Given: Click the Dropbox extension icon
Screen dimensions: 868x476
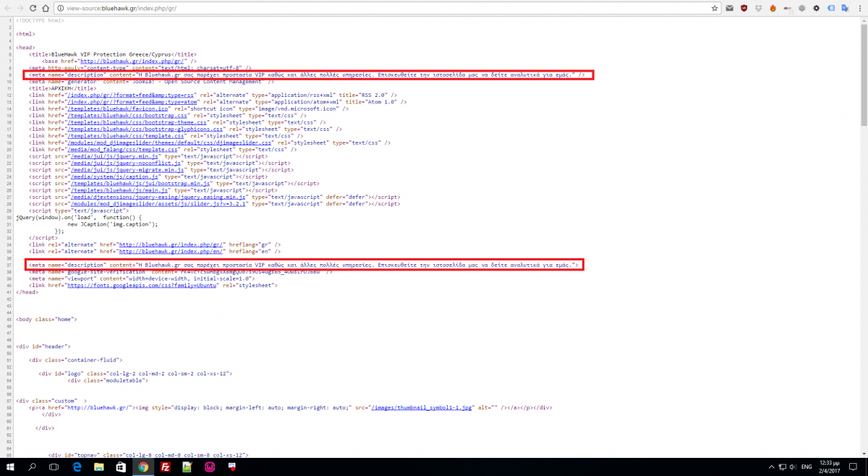Looking at the screenshot, I should click(x=758, y=8).
